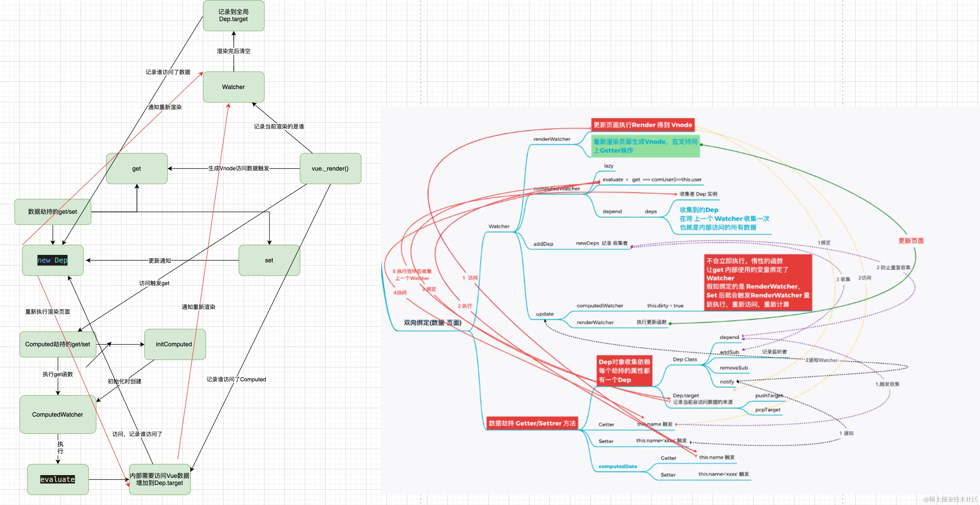Click the Dep.target flowchart node
980x505 pixels.
click(233, 16)
